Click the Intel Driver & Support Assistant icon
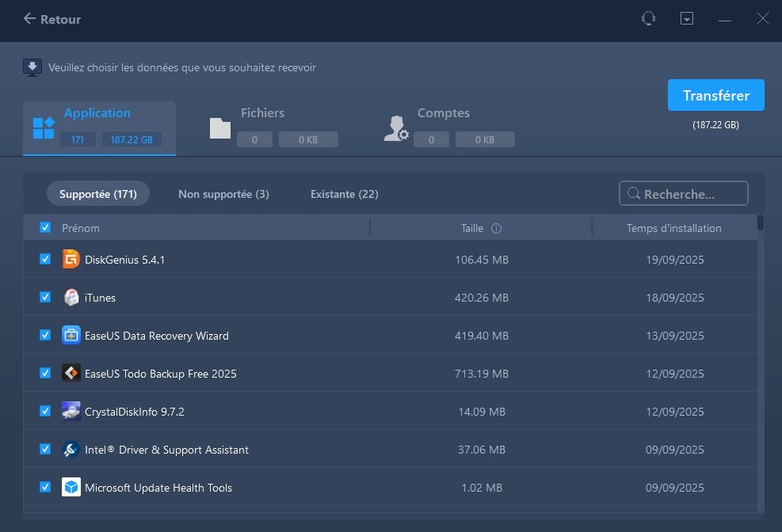Screen dimensions: 782x532 [x=71, y=450]
